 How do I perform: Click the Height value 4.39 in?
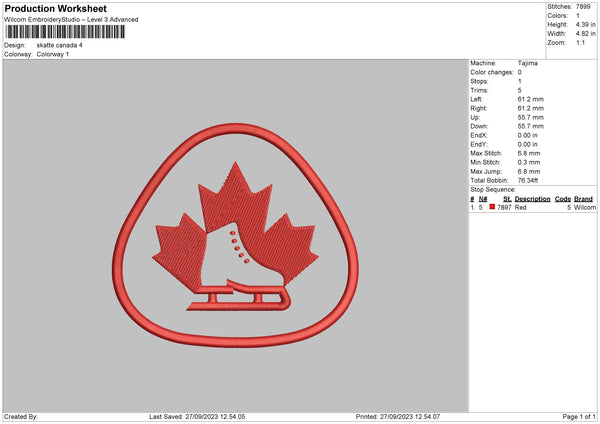(x=585, y=24)
